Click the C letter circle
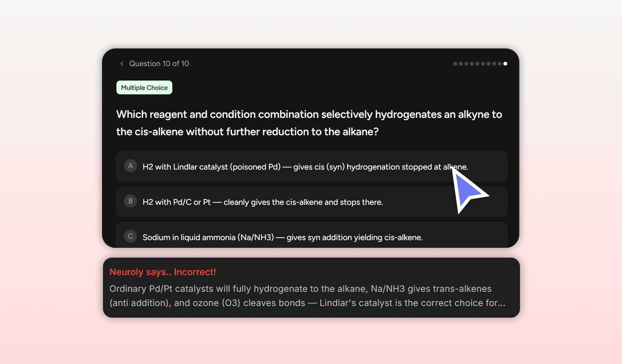 (131, 236)
